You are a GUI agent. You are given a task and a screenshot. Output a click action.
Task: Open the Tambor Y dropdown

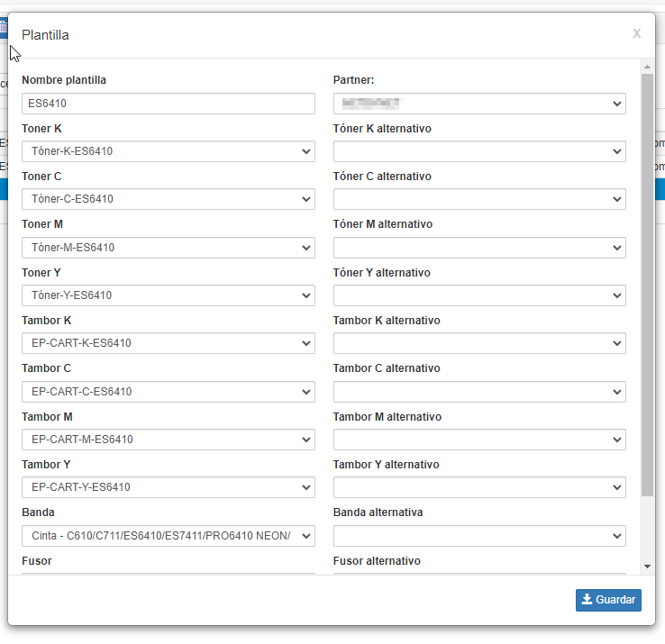point(168,487)
